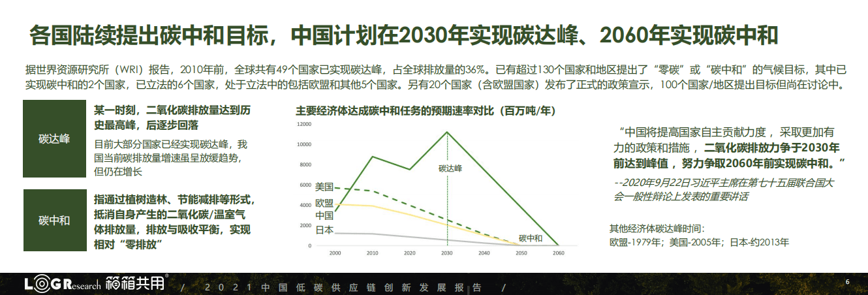Select the green 碳中和 label box
Screen dimensions: 868x295
tap(54, 220)
